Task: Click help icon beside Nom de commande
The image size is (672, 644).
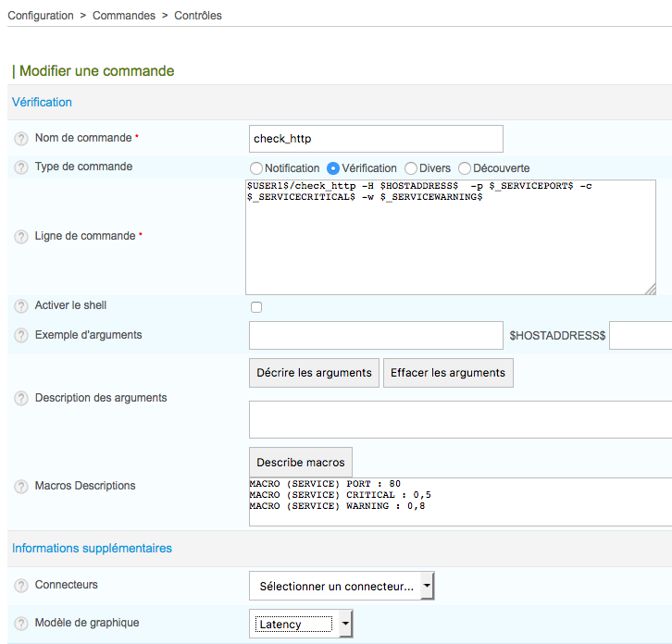Action: click(x=21, y=139)
